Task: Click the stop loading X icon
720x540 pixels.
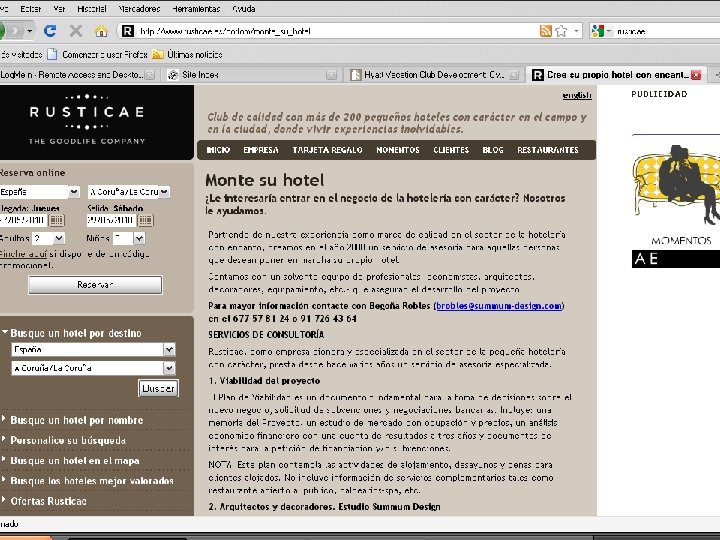Action: click(76, 31)
